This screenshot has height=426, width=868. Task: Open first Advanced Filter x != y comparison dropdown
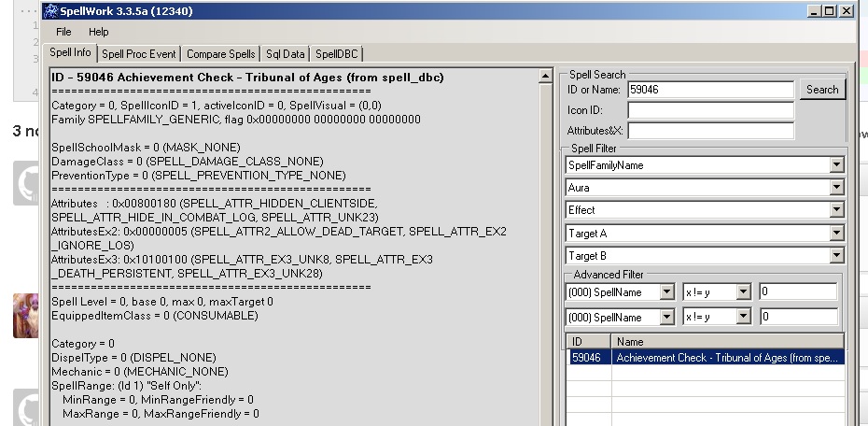[x=744, y=291]
